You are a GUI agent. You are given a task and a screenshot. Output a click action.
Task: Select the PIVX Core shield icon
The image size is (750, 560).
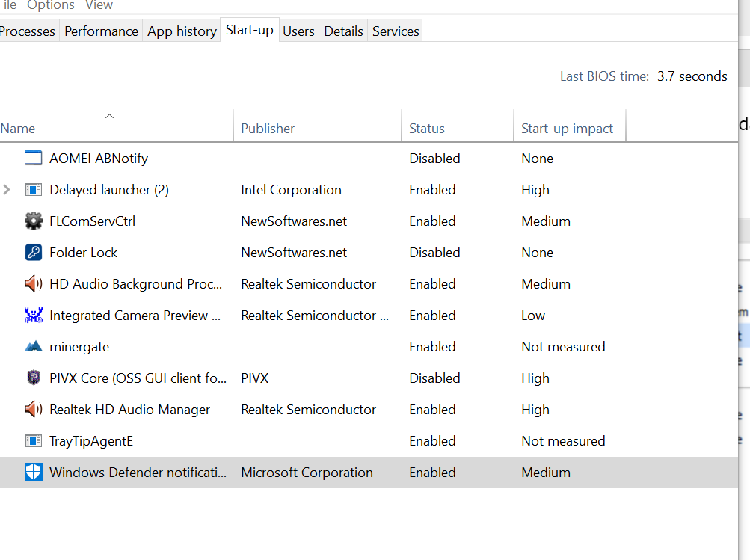[34, 378]
